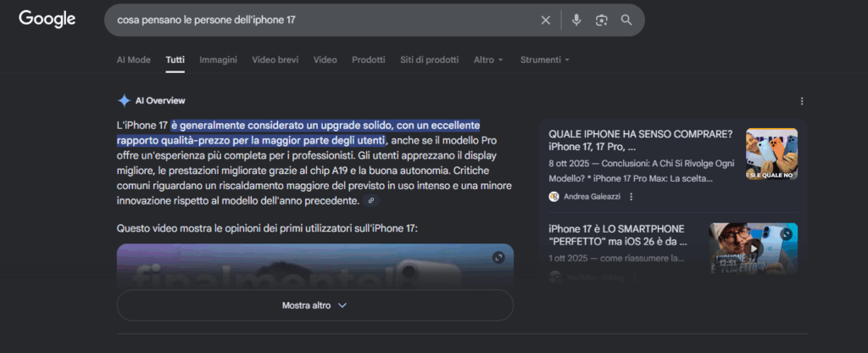Open the Andrea Galeazzi video thumbnail

(x=771, y=154)
